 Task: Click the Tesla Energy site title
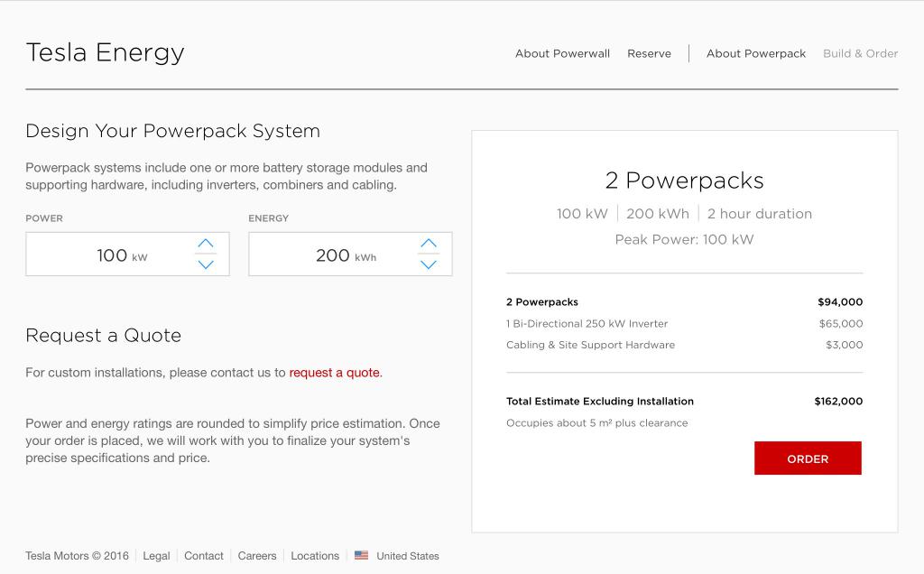coord(105,52)
